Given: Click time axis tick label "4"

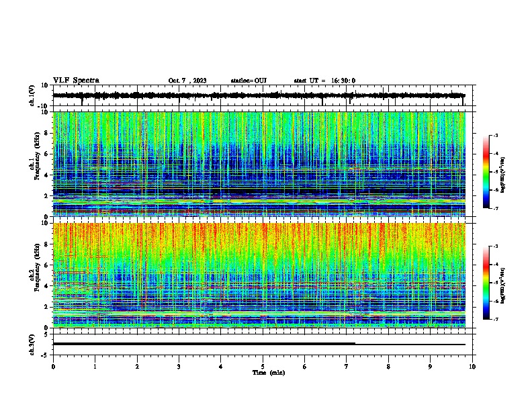Looking at the screenshot, I should (221, 367).
